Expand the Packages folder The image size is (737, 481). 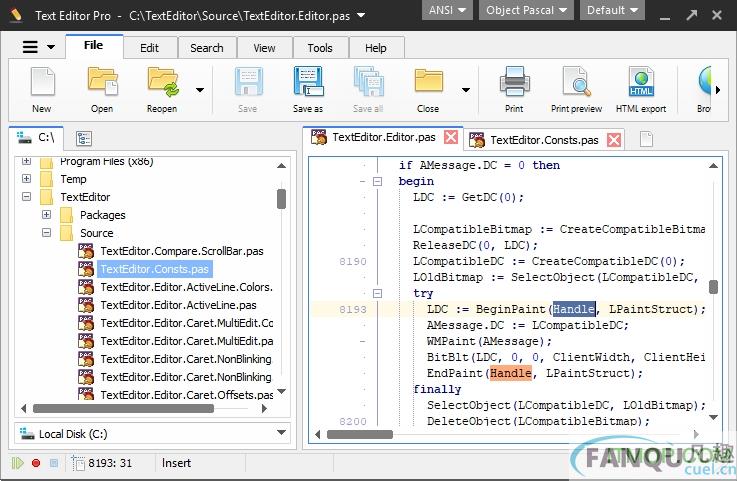point(46,215)
